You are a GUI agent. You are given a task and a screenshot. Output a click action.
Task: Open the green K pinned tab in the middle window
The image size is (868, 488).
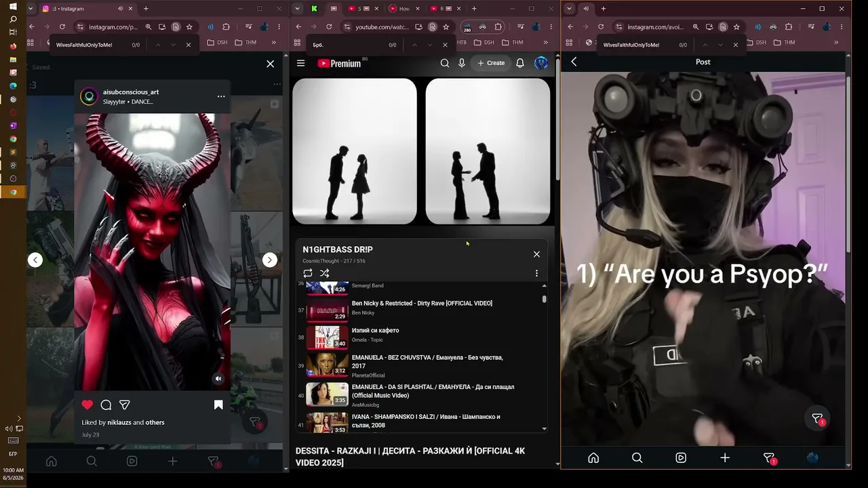pyautogui.click(x=315, y=9)
